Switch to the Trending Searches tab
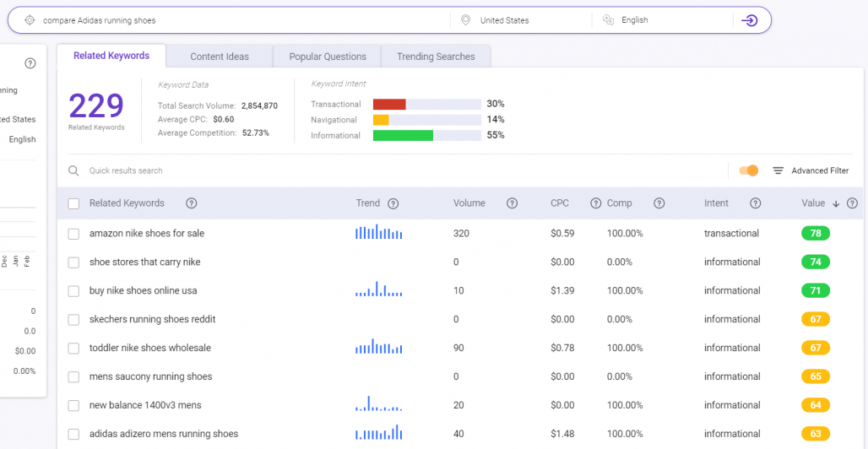 [x=436, y=57]
